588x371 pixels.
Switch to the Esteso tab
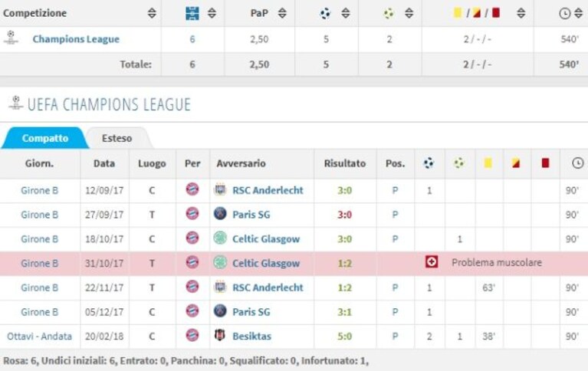(117, 138)
